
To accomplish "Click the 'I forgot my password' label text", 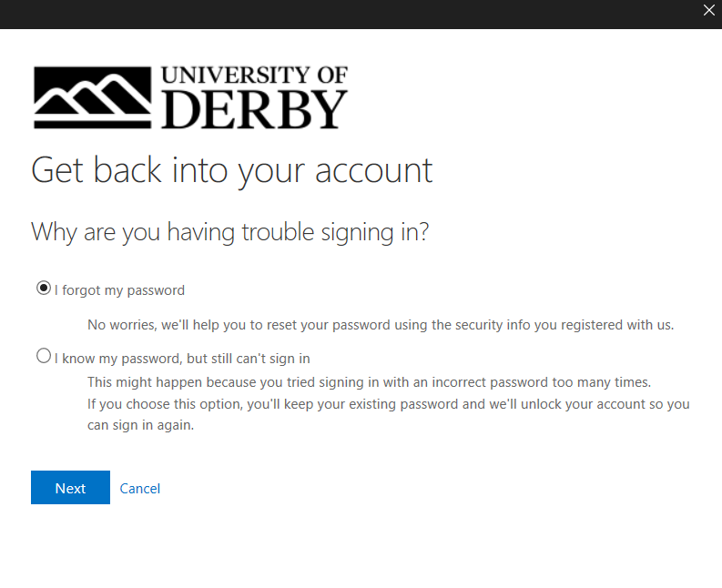I will pyautogui.click(x=119, y=290).
